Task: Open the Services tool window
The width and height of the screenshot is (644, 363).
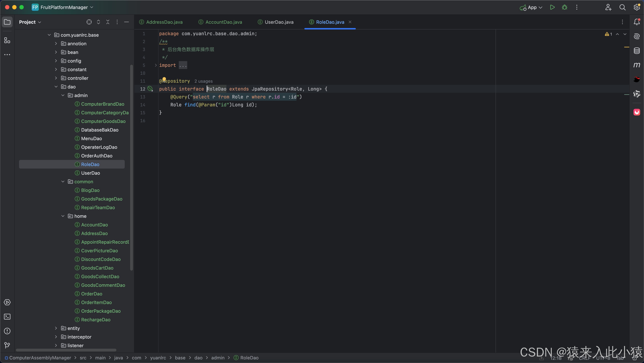Action: click(x=7, y=302)
